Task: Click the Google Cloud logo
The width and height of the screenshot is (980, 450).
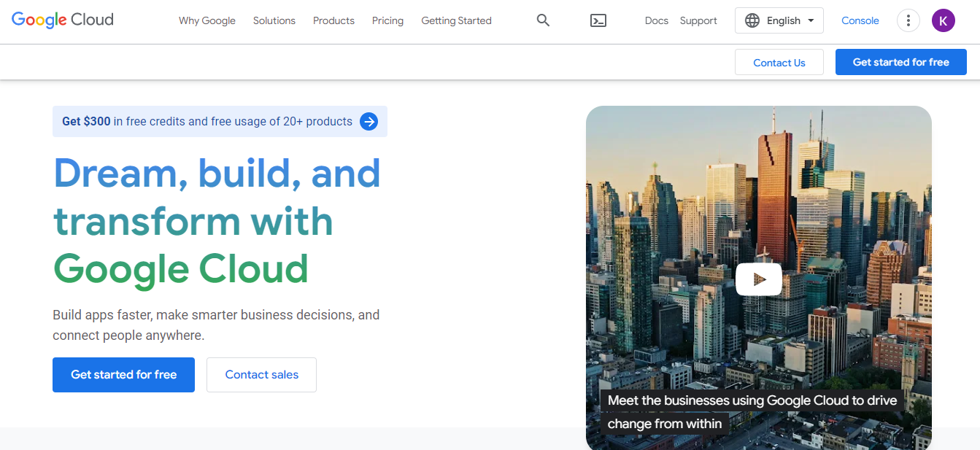Action: (63, 20)
